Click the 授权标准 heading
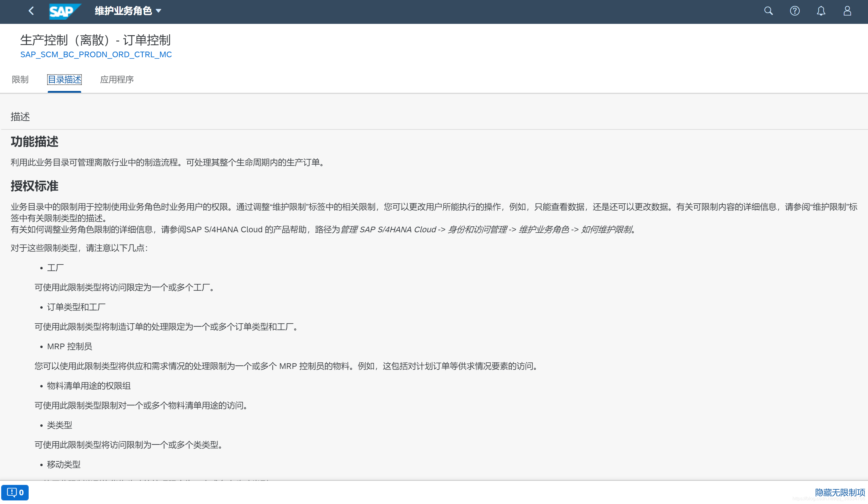The image size is (868, 504). point(34,186)
